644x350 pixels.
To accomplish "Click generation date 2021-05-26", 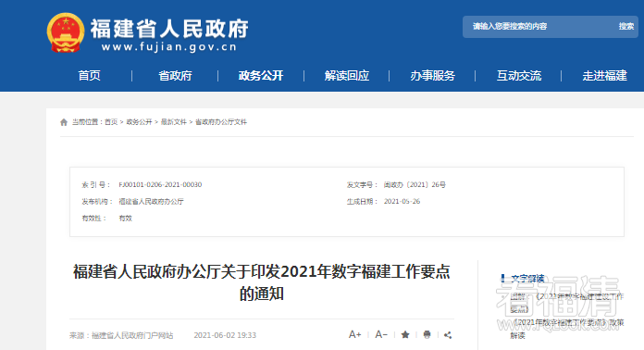I will 402,201.
